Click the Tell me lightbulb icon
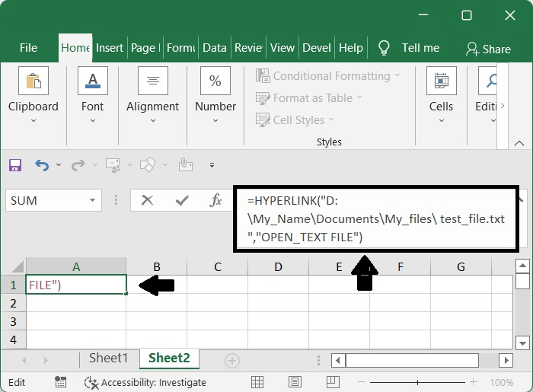This screenshot has width=533, height=392. click(385, 48)
